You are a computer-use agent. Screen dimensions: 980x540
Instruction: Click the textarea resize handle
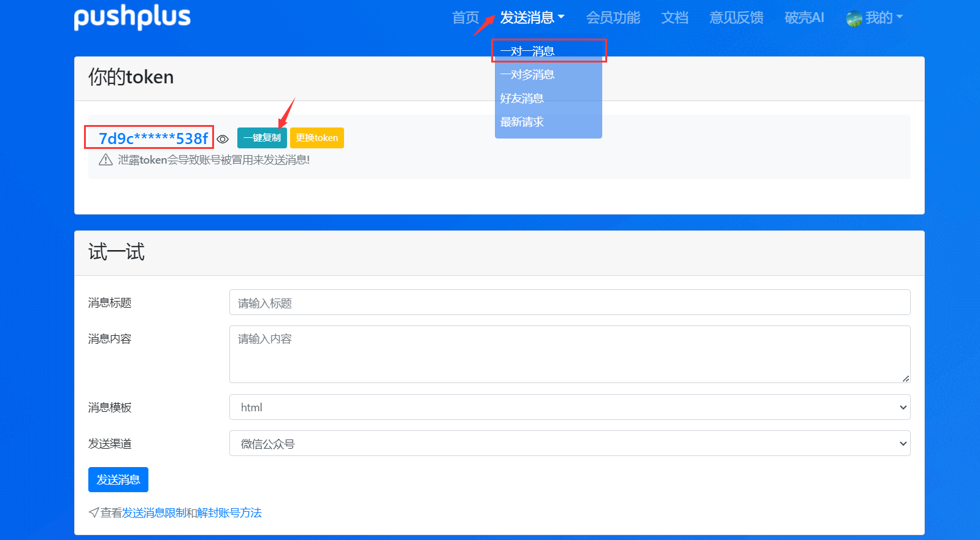click(x=905, y=378)
